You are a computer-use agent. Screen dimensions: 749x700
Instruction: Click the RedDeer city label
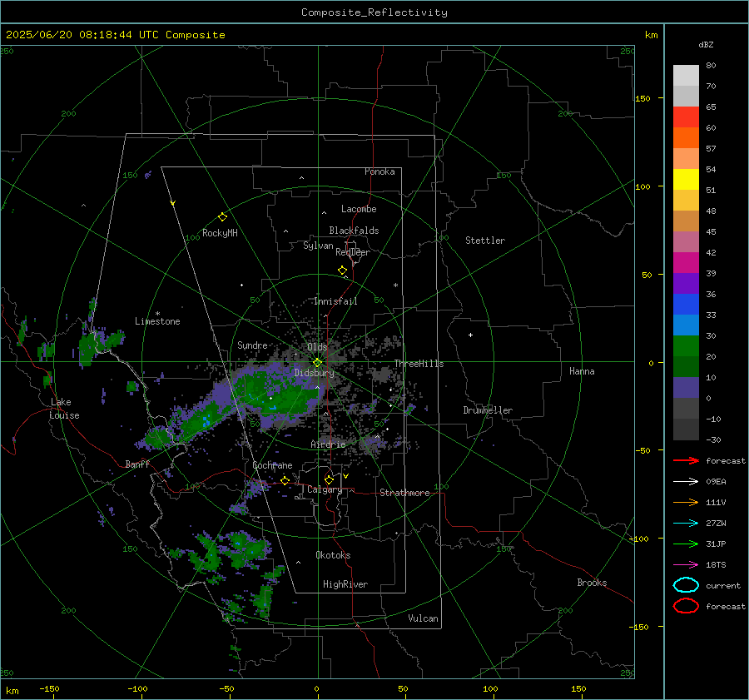[x=353, y=252]
